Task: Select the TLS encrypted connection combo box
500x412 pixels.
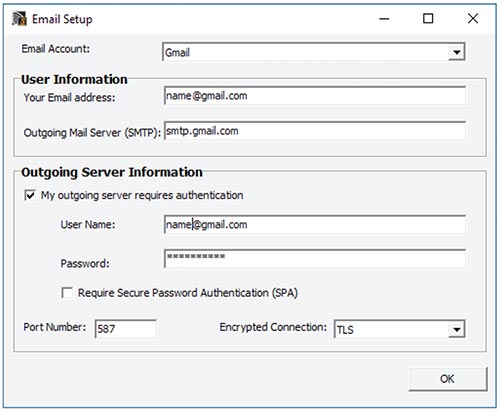Action: pyautogui.click(x=399, y=329)
